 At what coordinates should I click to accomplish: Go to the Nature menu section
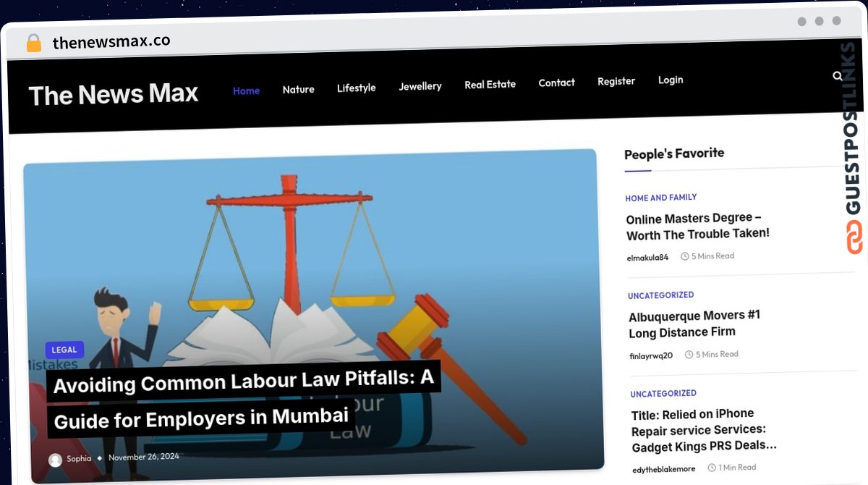298,89
